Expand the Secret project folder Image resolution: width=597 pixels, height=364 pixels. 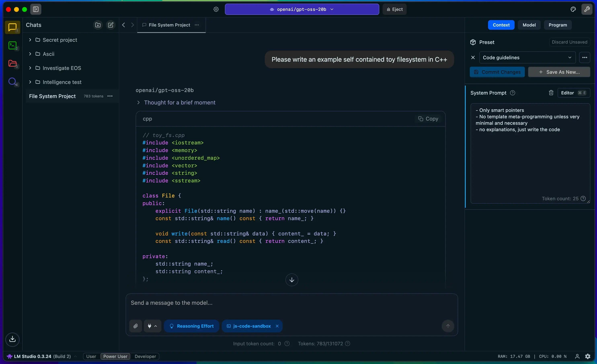pyautogui.click(x=30, y=40)
